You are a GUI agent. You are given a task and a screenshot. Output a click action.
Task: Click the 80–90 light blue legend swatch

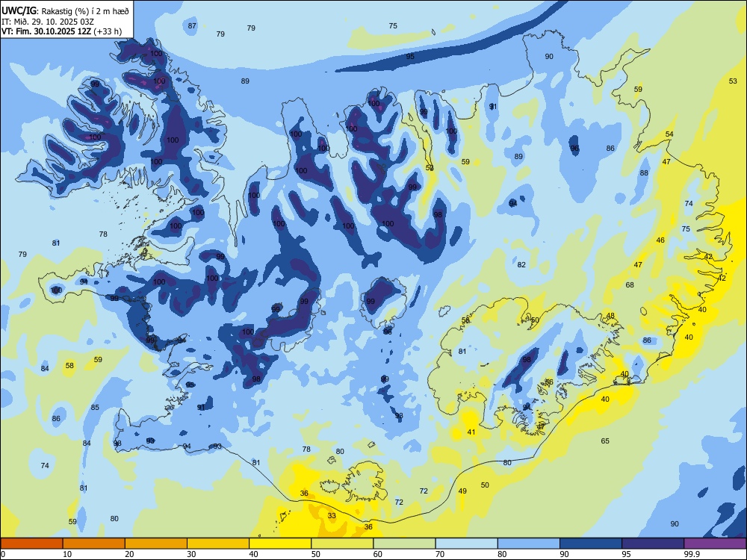point(529,544)
